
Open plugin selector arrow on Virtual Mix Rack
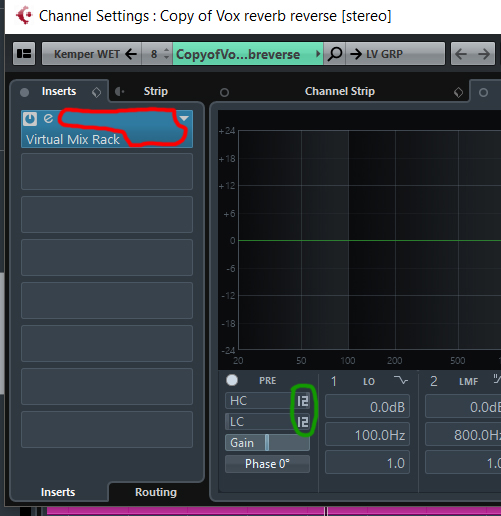point(184,118)
